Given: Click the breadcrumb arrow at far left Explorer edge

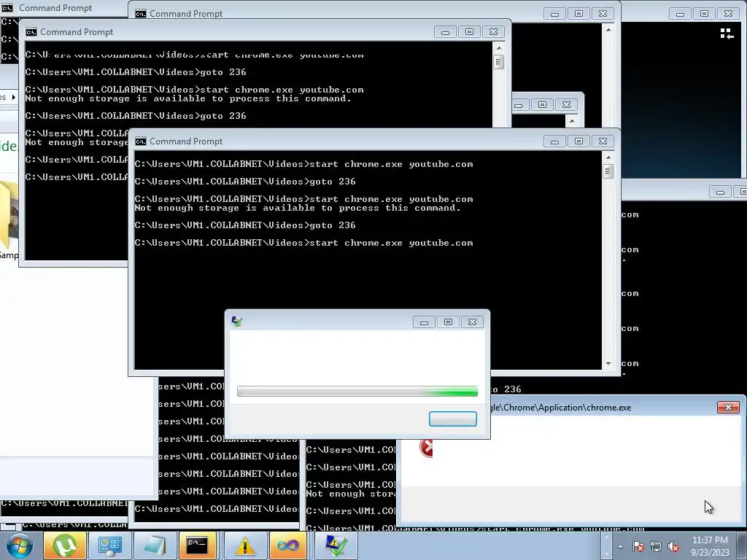Looking at the screenshot, I should [13, 97].
